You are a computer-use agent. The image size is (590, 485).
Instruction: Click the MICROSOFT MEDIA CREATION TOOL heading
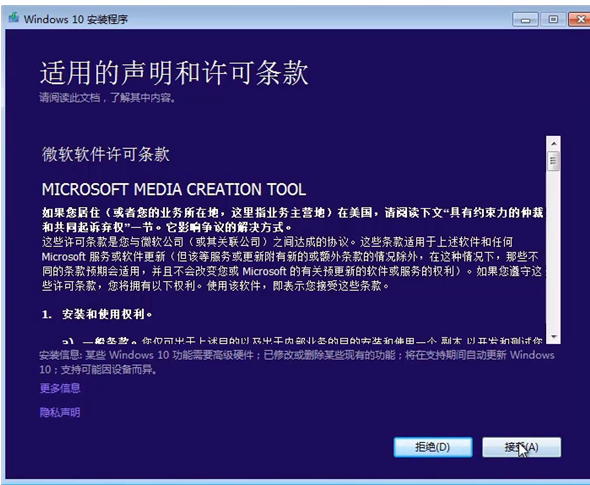(173, 189)
